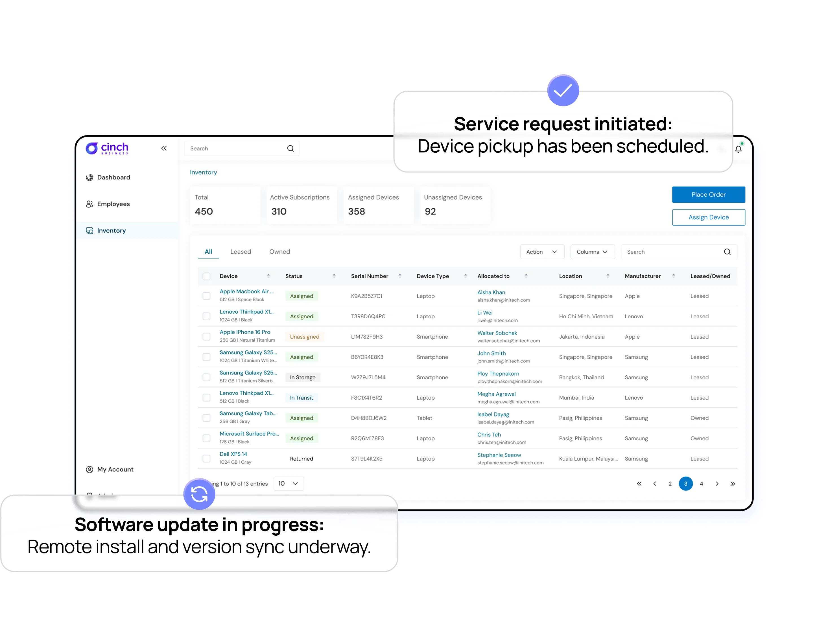828x644 pixels.
Task: Open the Action dropdown
Action: 542,252
